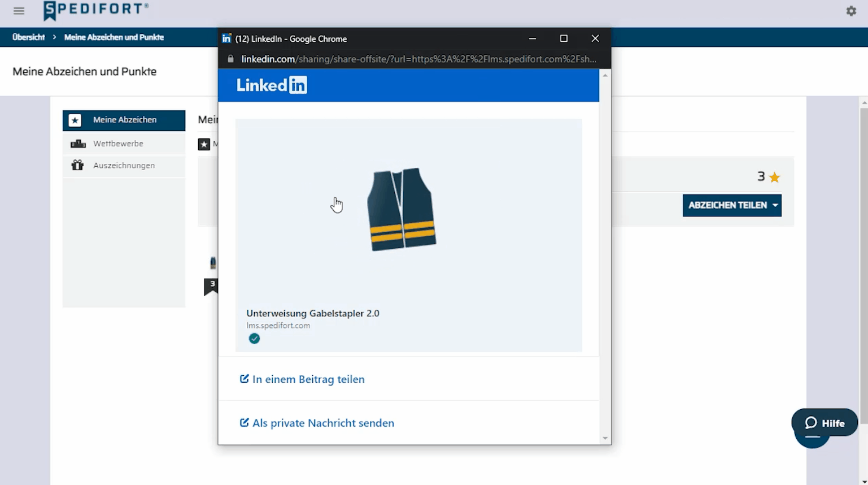
Task: Open the Abzeichen teilen dropdown
Action: pos(732,205)
